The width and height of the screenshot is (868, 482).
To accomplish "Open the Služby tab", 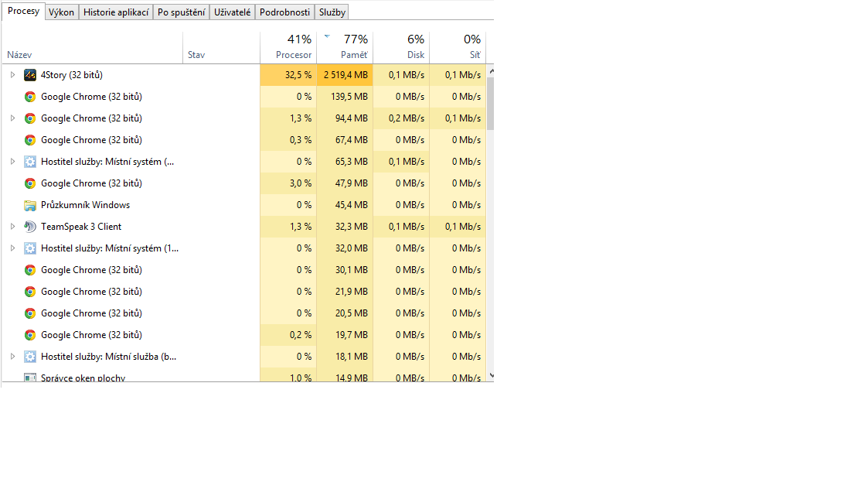I will 332,12.
